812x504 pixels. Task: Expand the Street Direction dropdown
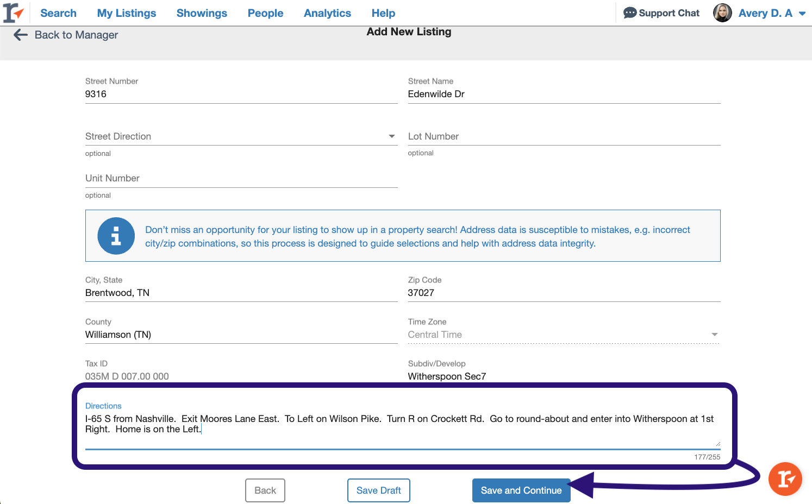pos(392,136)
